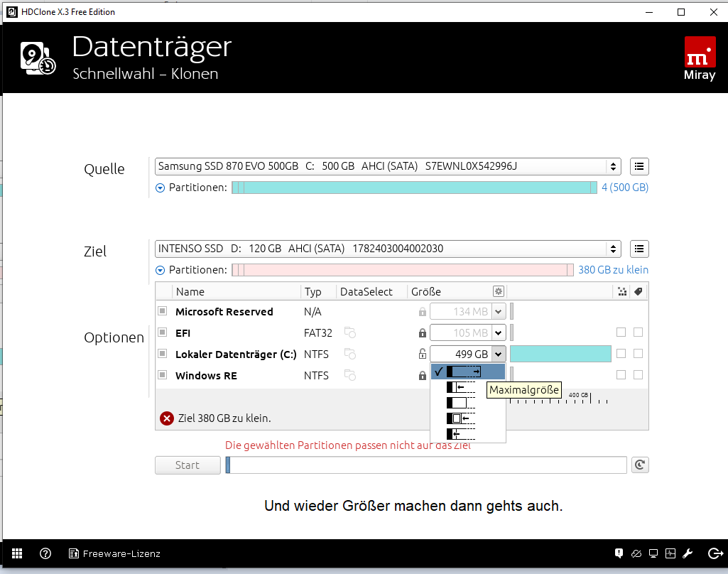The height and width of the screenshot is (574, 728).
Task: Open the 134 MB size dropdown arrow
Action: tap(498, 312)
